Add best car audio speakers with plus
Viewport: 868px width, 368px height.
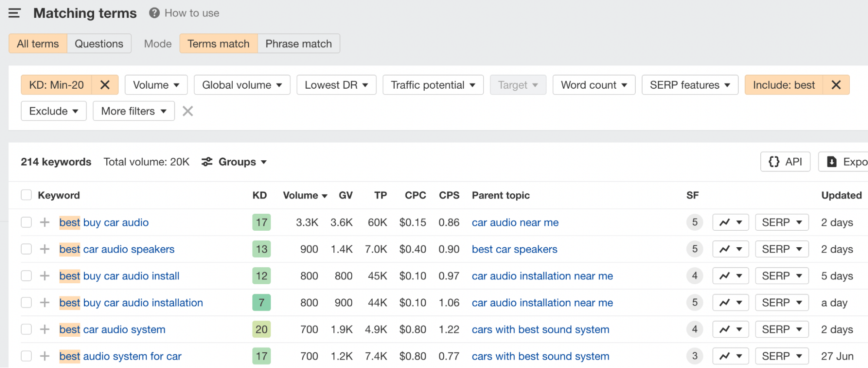pos(45,249)
